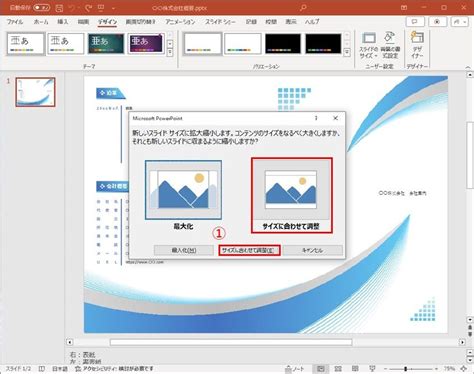Switch to Slide Sorter view icon
The height and width of the screenshot is (374, 474).
[338, 369]
